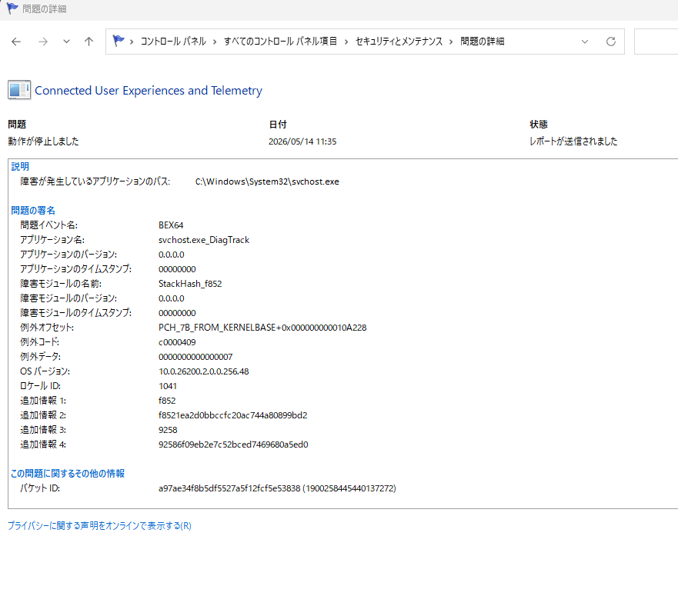The height and width of the screenshot is (616, 678).
Task: Expand chevron after すべてのコントロール パネル項目
Action: click(346, 42)
